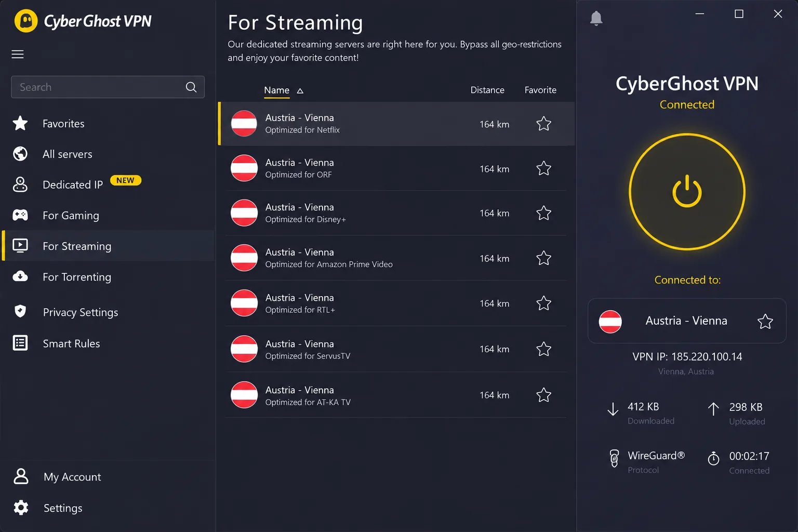Screen dimensions: 798x532
Task: Click the CyberGhost ghost logo icon
Action: coord(26,21)
